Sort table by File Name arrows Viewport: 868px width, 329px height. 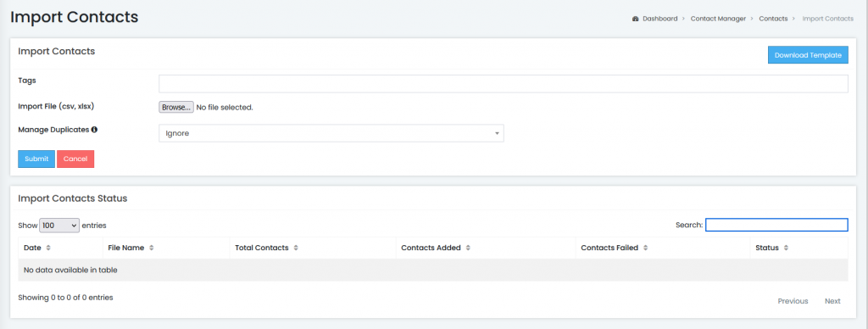pyautogui.click(x=151, y=248)
